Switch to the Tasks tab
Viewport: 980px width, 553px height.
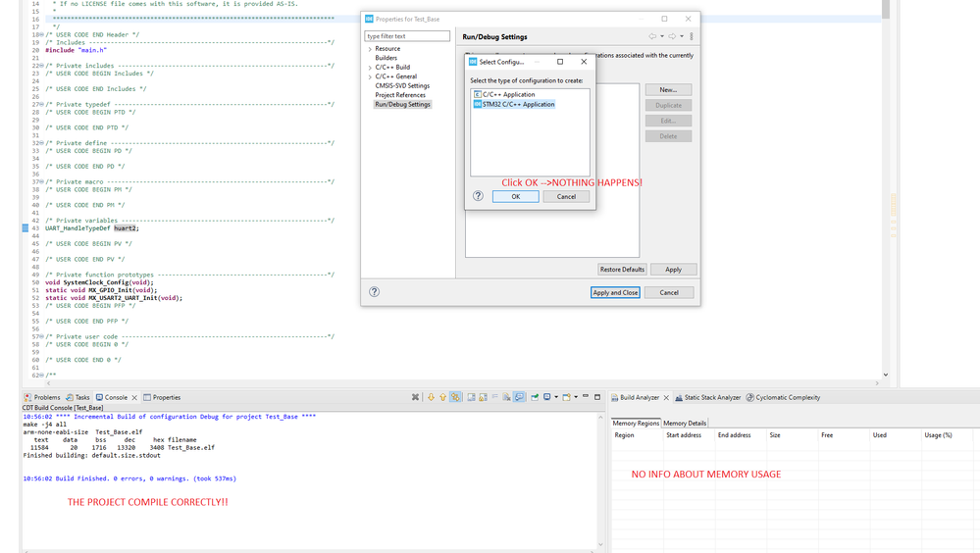point(78,397)
